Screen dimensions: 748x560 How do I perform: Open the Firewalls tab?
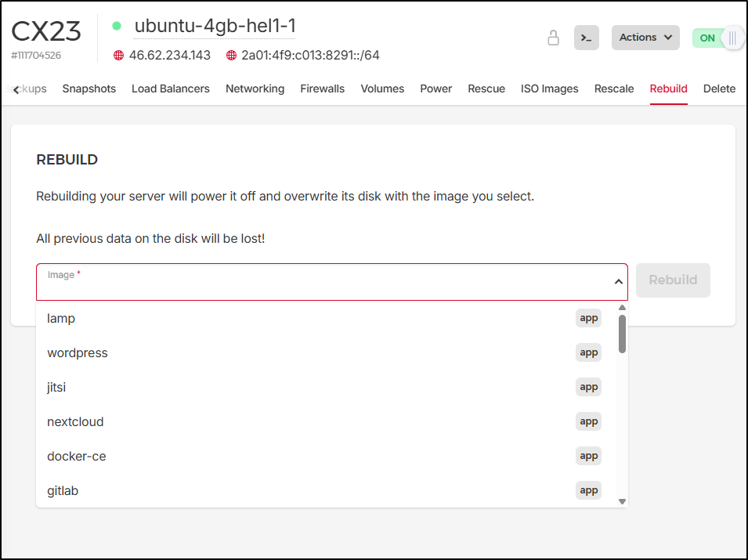click(322, 89)
